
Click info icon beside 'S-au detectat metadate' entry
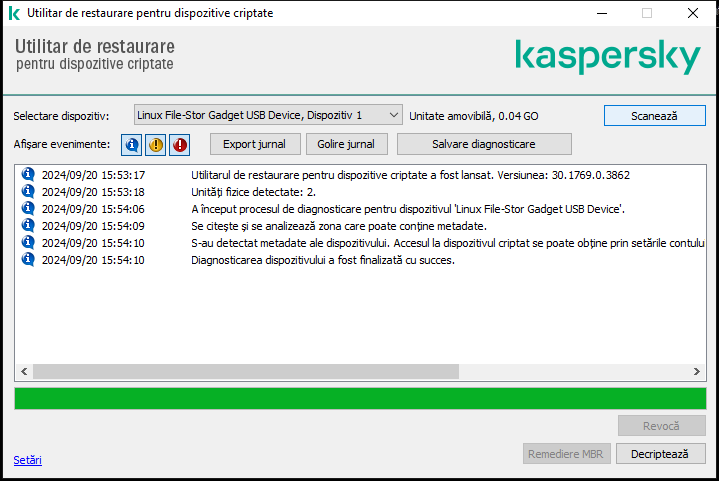[x=28, y=242]
